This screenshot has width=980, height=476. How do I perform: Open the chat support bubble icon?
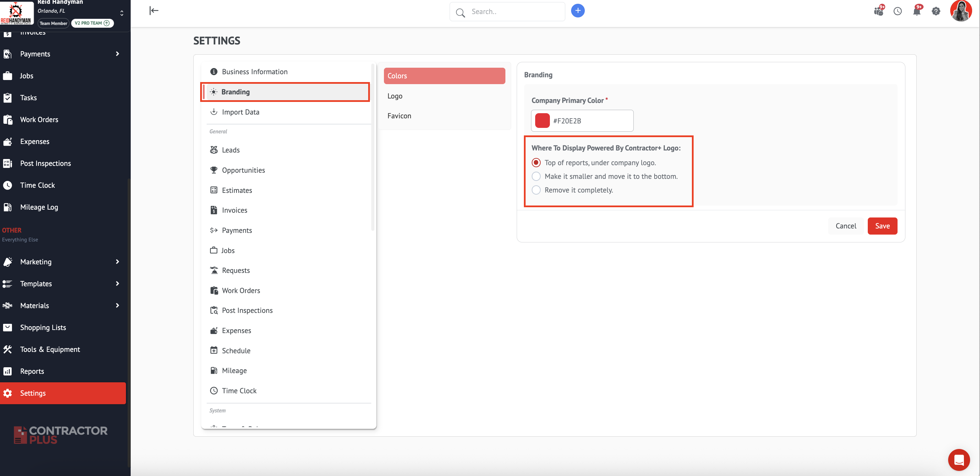[959, 460]
